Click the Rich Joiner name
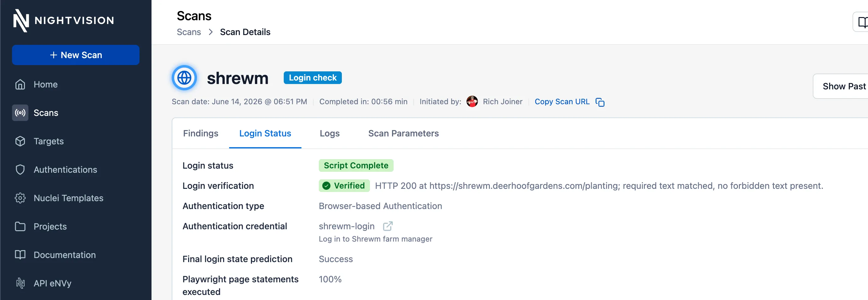Image resolution: width=868 pixels, height=300 pixels. 502,101
